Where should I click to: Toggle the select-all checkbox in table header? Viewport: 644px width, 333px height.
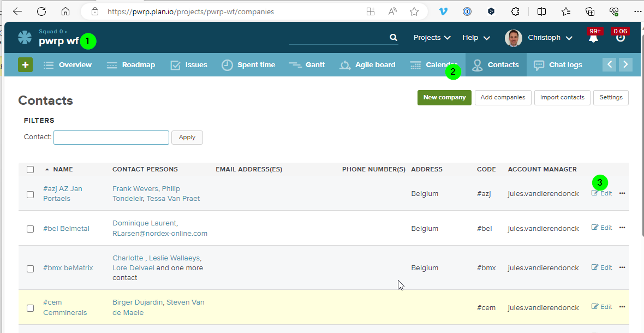31,169
